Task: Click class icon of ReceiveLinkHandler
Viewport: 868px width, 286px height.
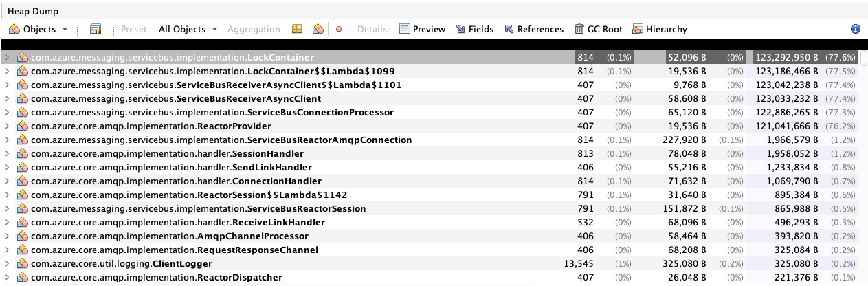Action: 22,223
